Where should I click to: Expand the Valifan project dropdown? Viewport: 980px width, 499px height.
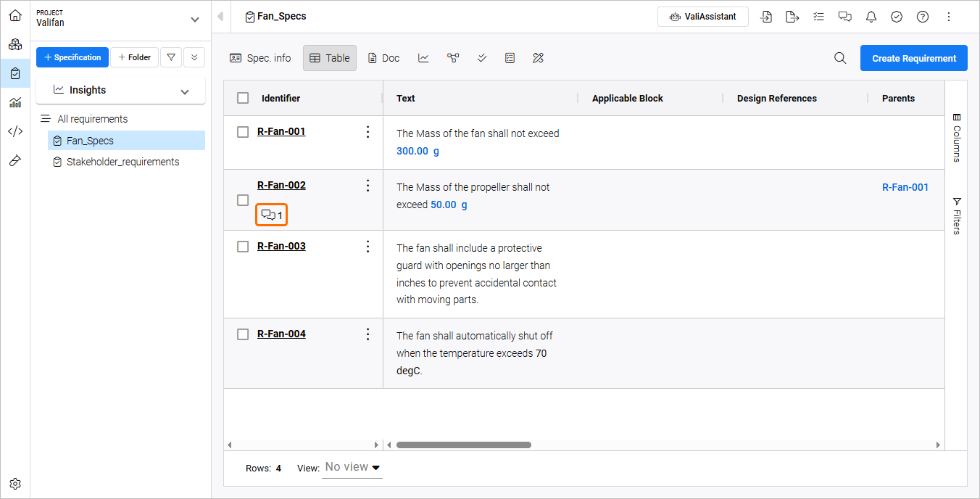[x=194, y=20]
